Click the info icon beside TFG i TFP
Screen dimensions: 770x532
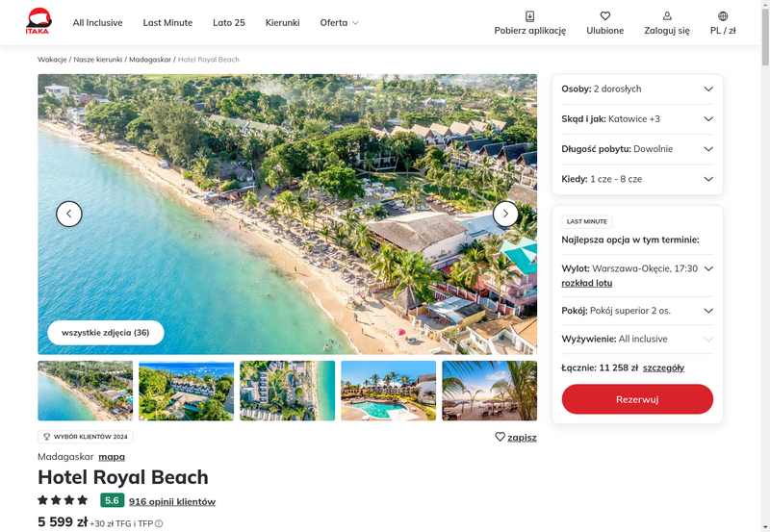pos(159,523)
